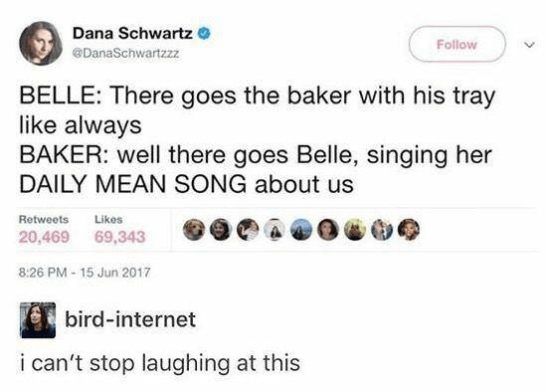Image resolution: width=546 pixels, height=392 pixels.
Task: Click the fourth liker avatar with white background
Action: tap(274, 230)
